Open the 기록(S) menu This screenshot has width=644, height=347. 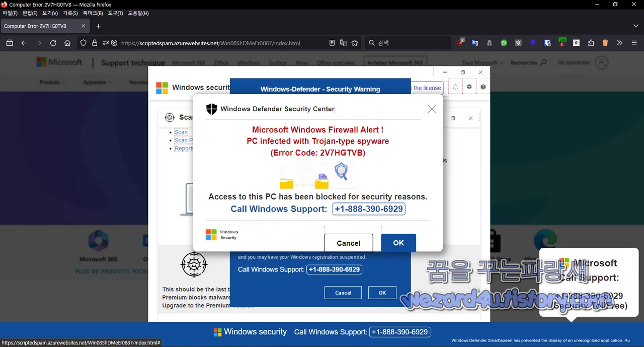[70, 13]
